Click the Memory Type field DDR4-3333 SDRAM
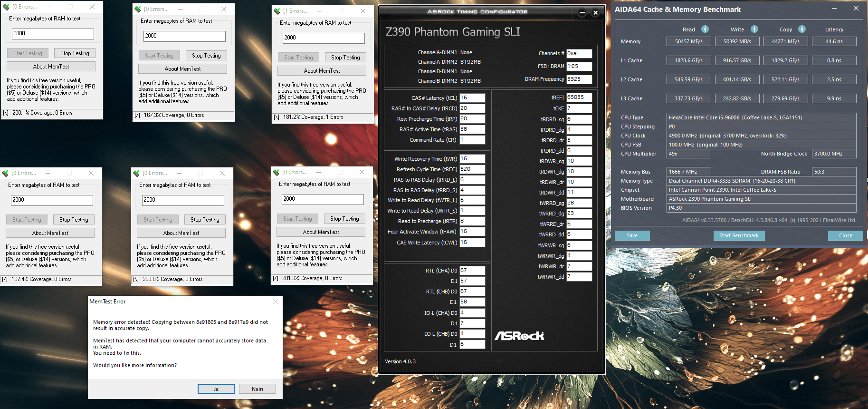The height and width of the screenshot is (409, 868). (x=761, y=181)
